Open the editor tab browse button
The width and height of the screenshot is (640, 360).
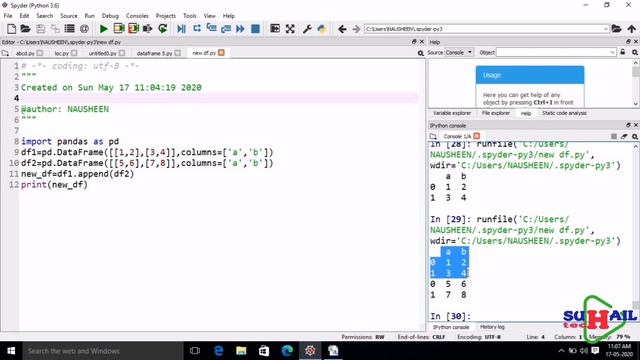tap(5, 53)
